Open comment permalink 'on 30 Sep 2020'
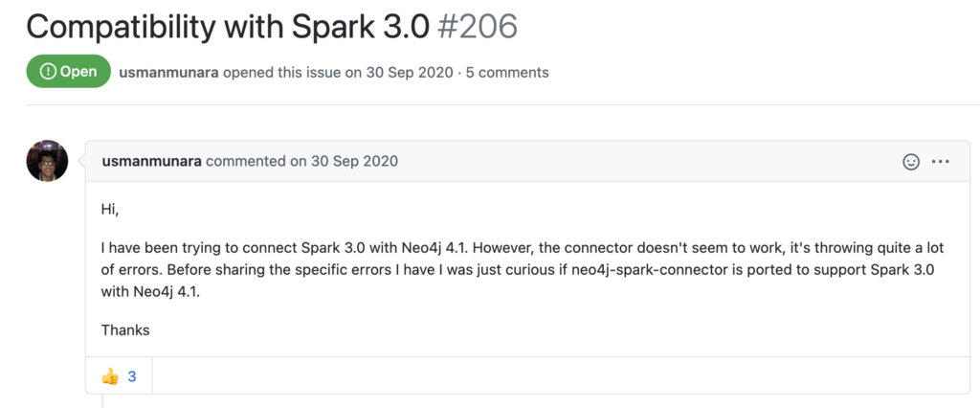The image size is (980, 408). (x=344, y=162)
